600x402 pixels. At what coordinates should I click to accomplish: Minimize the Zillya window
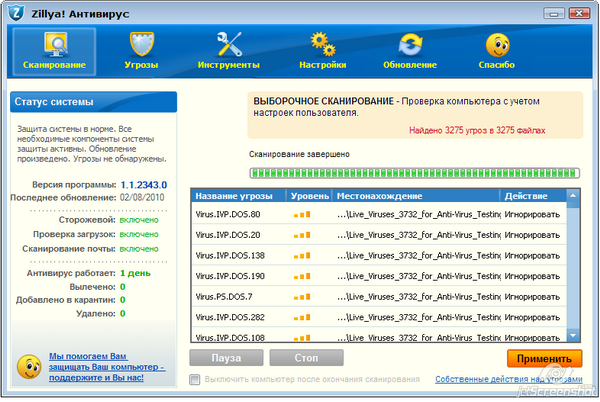pyautogui.click(x=554, y=14)
